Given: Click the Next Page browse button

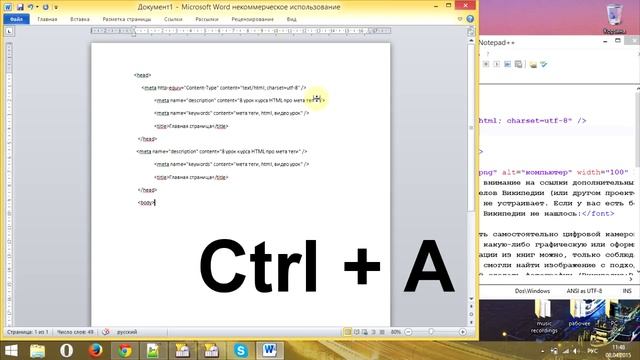Looking at the screenshot, I should click(x=471, y=322).
